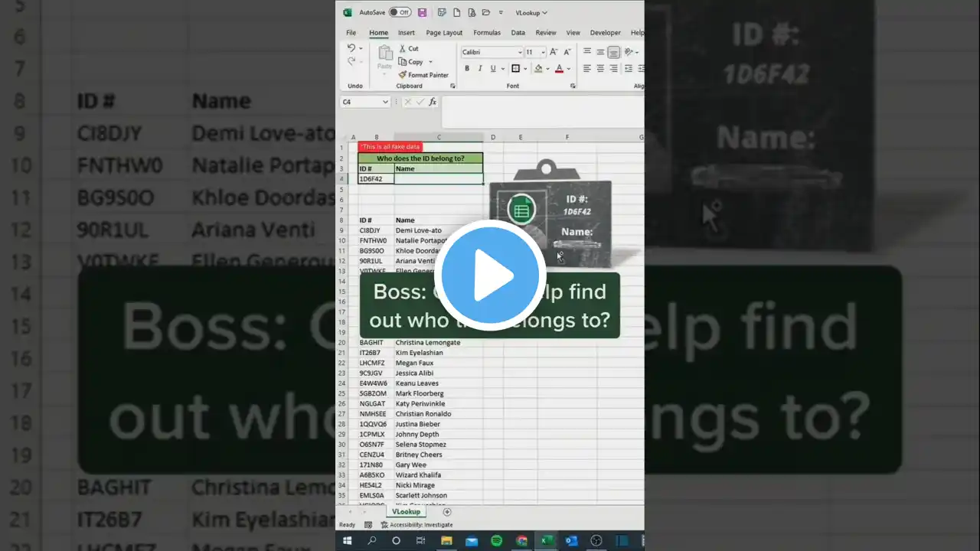Image resolution: width=980 pixels, height=551 pixels.
Task: Click the Save icon in the title bar
Action: [422, 12]
